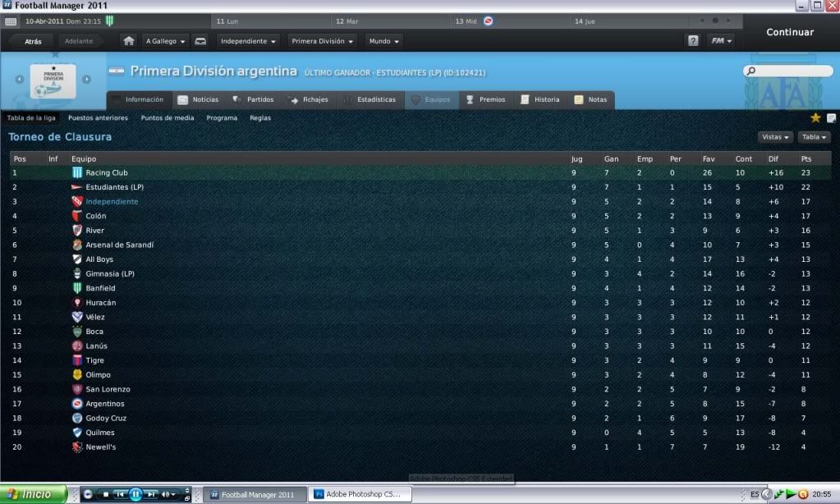The image size is (840, 504).
Task: Select Puntos de media subtab
Action: pyautogui.click(x=168, y=118)
